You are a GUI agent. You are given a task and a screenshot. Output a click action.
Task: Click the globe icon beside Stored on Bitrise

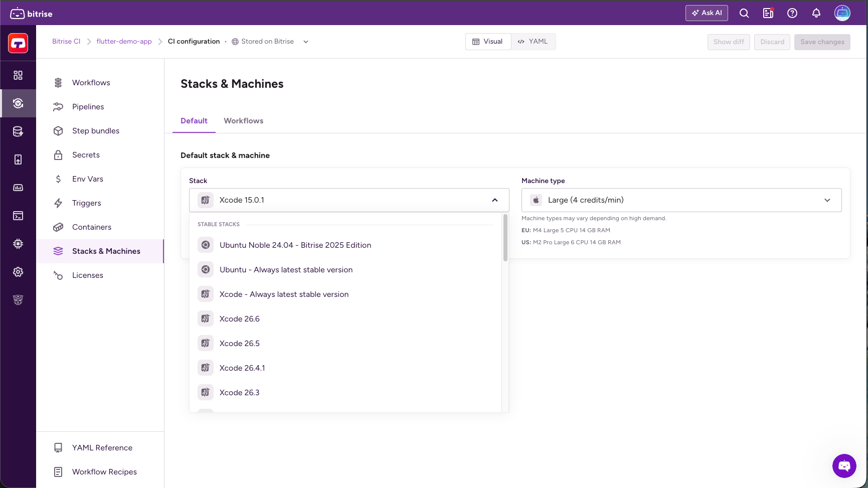point(235,42)
